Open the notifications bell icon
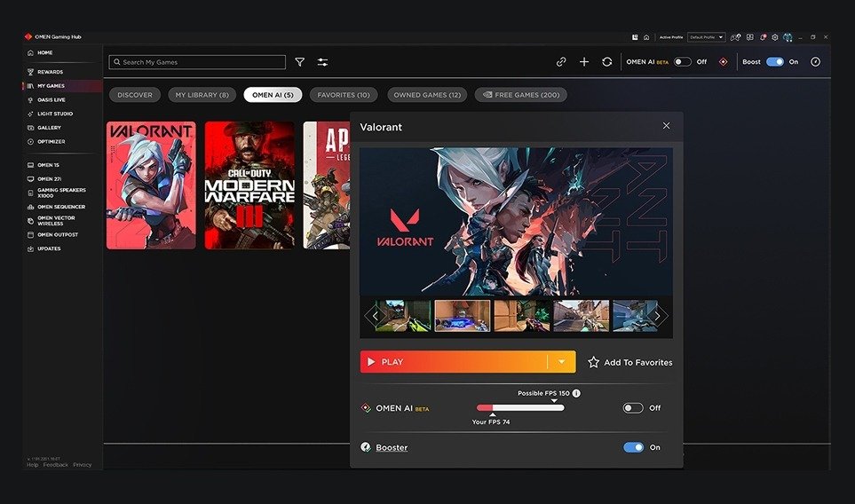855x504 pixels. click(x=764, y=37)
